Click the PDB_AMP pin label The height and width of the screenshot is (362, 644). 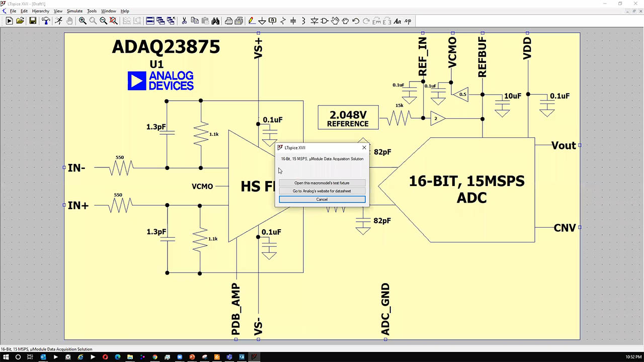235,309
